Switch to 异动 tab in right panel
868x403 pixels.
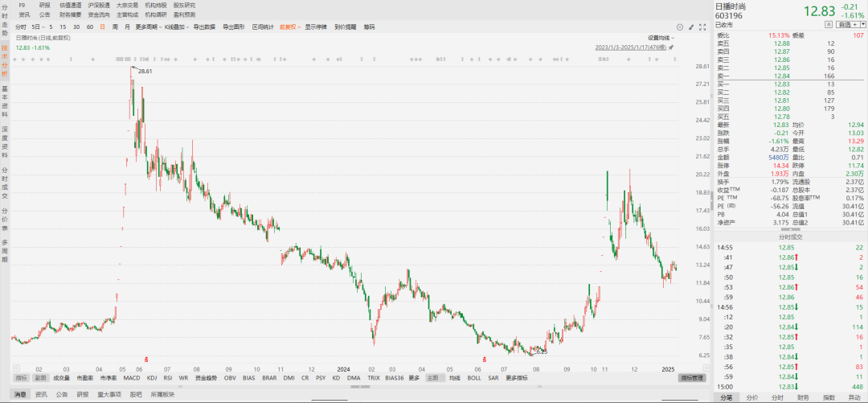click(854, 397)
